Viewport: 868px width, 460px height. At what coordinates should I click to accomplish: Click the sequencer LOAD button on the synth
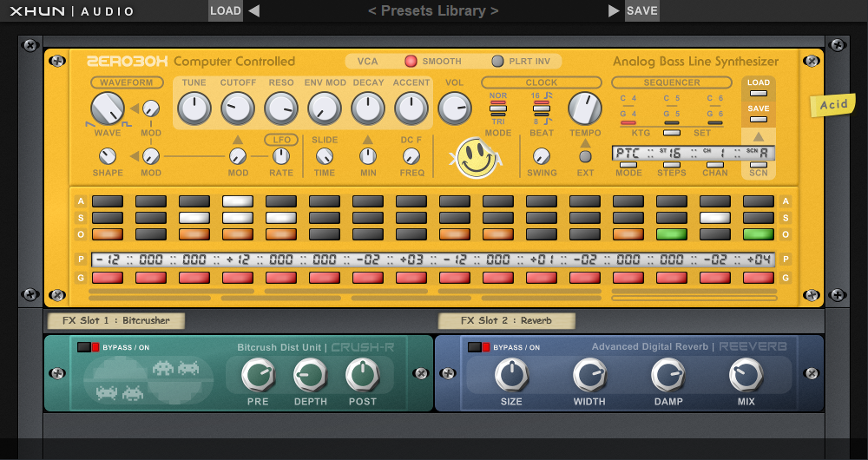[759, 94]
